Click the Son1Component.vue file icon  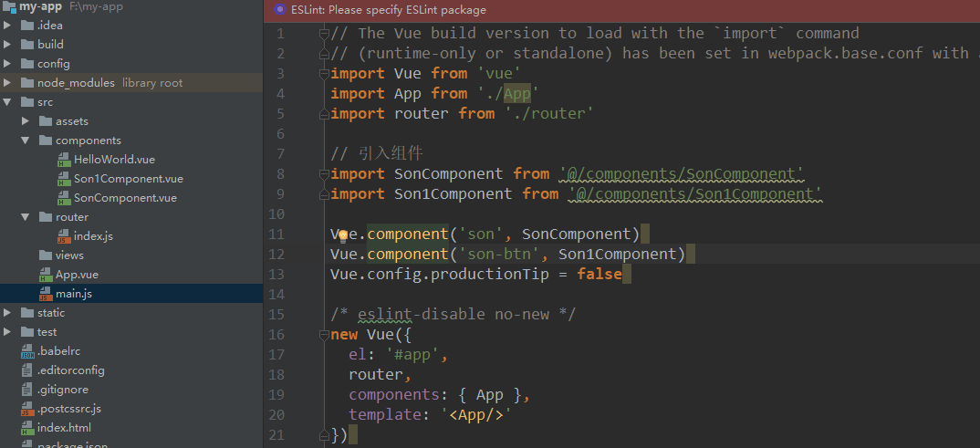pyautogui.click(x=64, y=180)
